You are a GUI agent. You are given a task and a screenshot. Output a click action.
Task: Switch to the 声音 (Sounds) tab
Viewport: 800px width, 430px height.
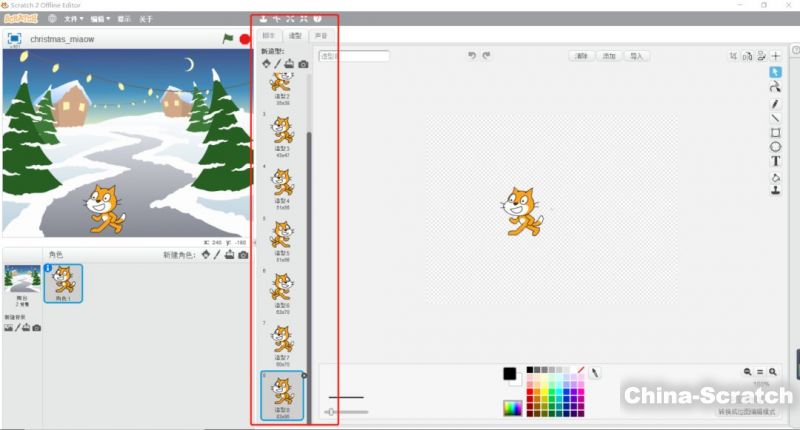pyautogui.click(x=320, y=36)
